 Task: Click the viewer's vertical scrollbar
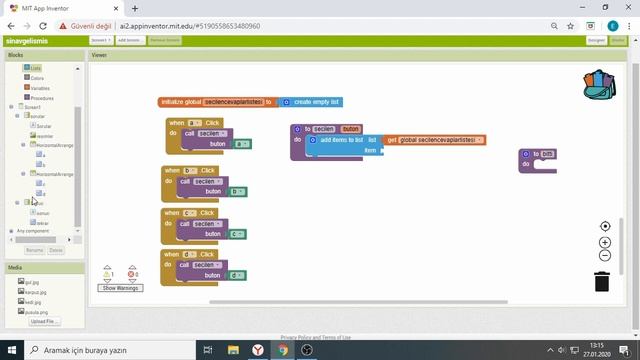[x=622, y=246]
